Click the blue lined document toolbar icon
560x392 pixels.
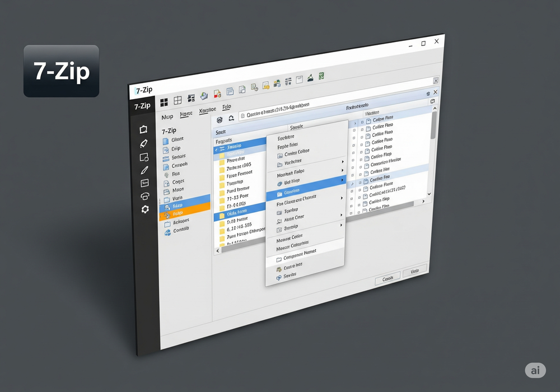[x=230, y=91]
